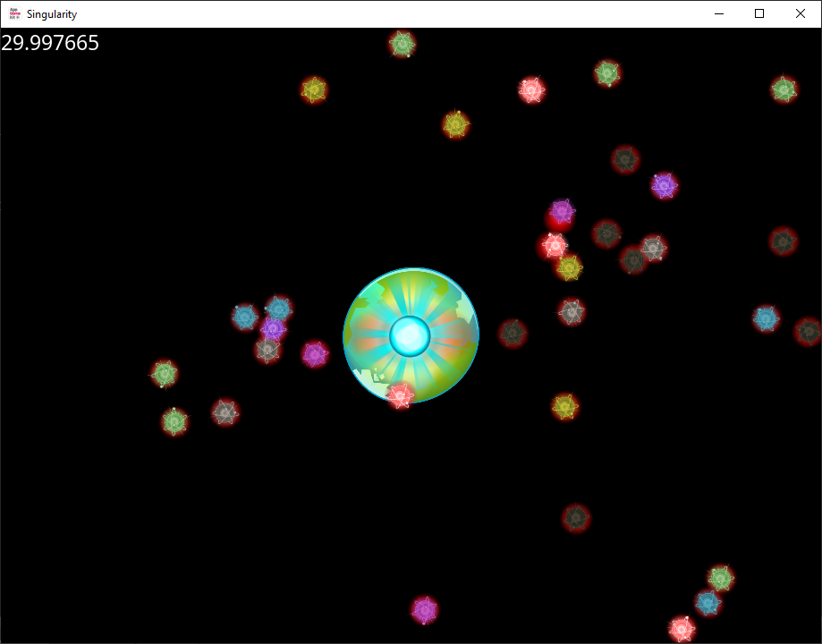Click the lone magenta atom near the window bottom
This screenshot has width=822, height=644.
point(424,610)
